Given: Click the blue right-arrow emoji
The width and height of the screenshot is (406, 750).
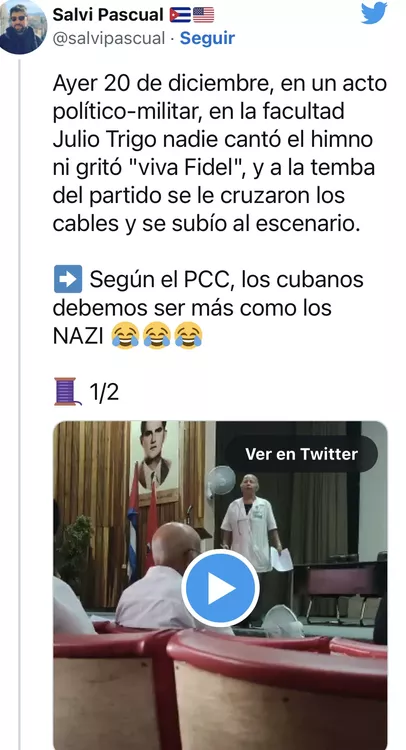Looking at the screenshot, I should point(68,279).
